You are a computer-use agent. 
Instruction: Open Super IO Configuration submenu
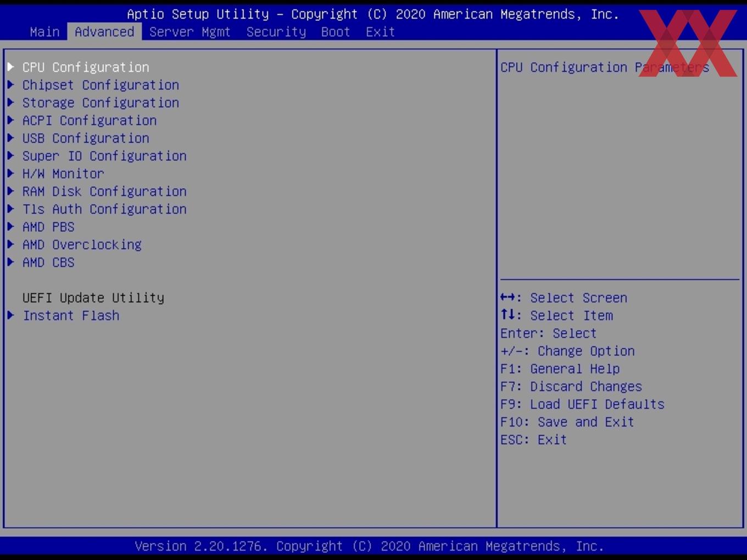click(x=104, y=156)
